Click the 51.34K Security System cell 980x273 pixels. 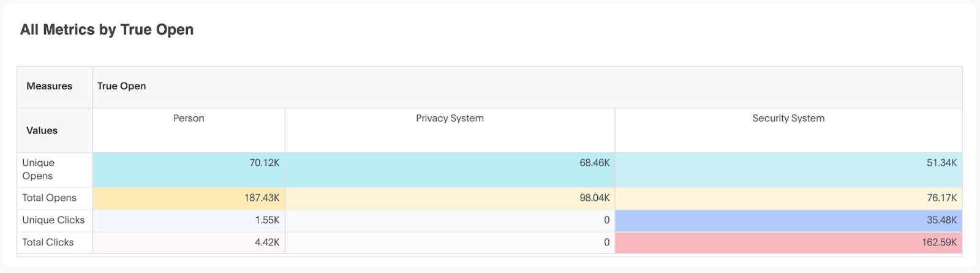tap(788, 170)
